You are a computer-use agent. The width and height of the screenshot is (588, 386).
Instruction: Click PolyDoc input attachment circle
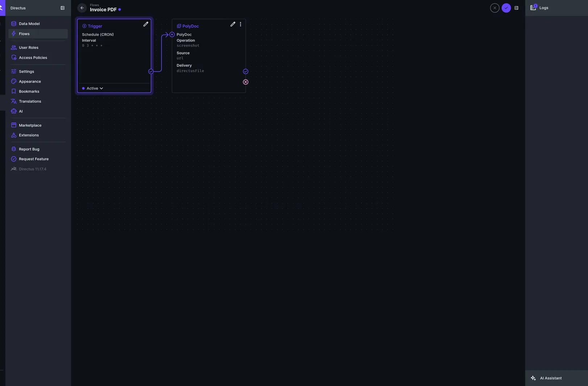[x=172, y=34]
